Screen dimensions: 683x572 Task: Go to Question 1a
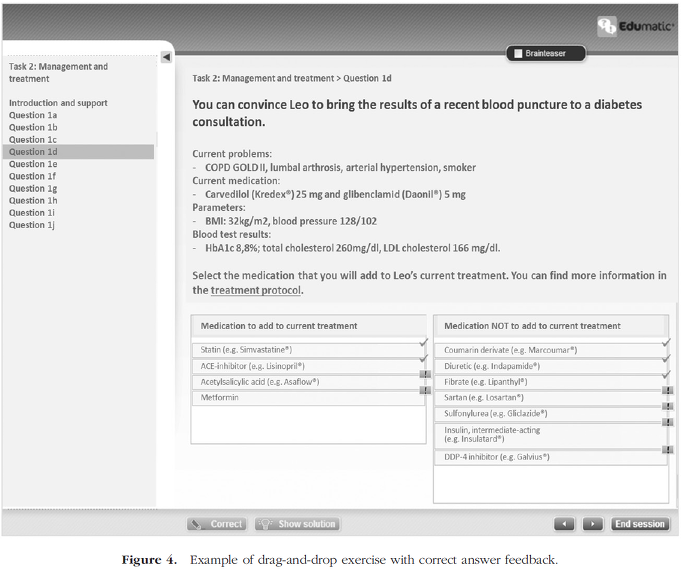tap(33, 115)
